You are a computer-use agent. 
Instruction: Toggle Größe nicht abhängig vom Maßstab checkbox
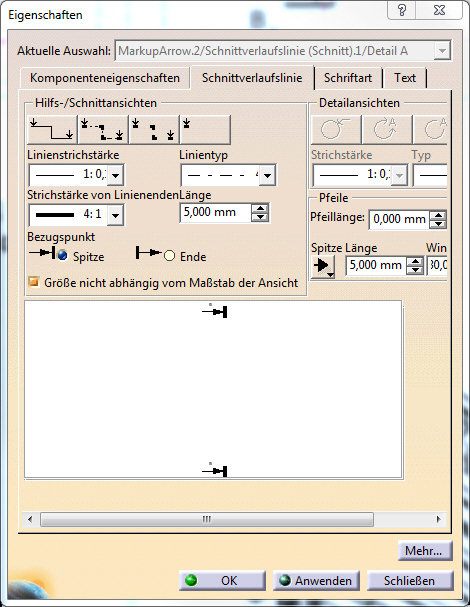click(x=34, y=282)
